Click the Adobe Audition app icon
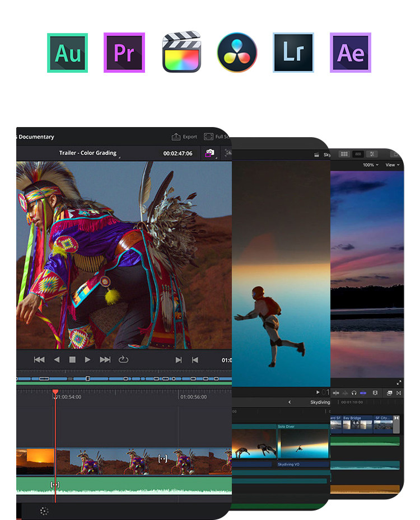The height and width of the screenshot is (520, 420). [67, 53]
